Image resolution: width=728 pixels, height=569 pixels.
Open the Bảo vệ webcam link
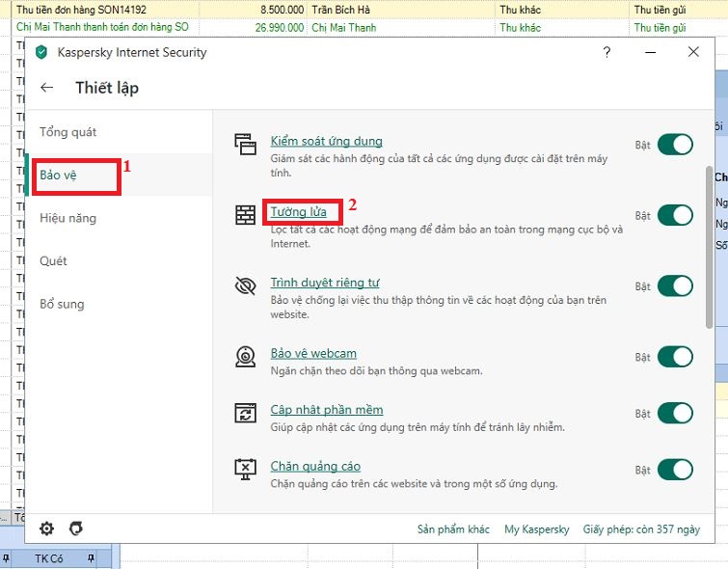click(313, 353)
